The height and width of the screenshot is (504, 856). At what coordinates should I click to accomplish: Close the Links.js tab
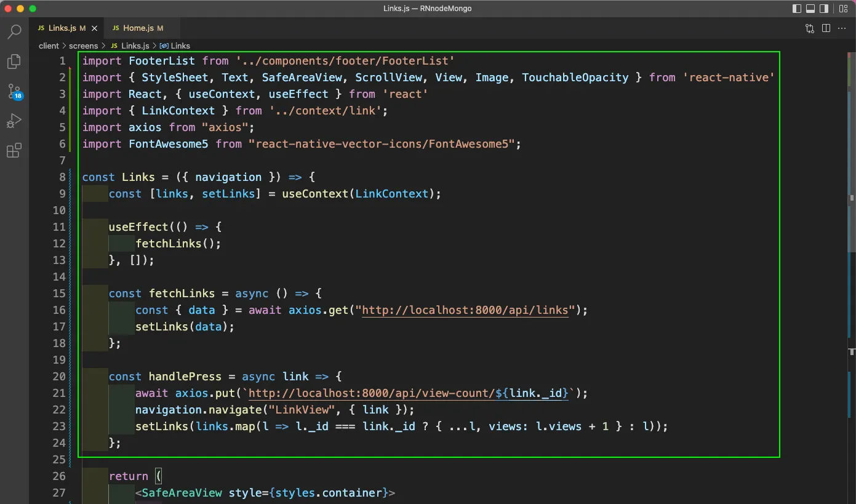94,28
